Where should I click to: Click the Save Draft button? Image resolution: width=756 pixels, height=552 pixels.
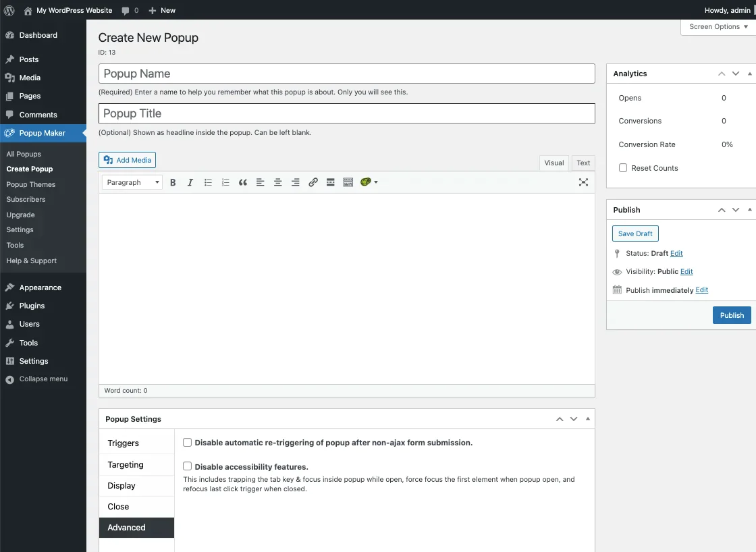pos(634,233)
